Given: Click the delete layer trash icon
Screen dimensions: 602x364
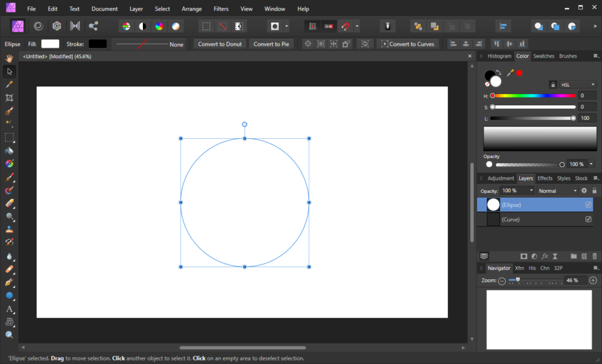Looking at the screenshot, I should (594, 256).
